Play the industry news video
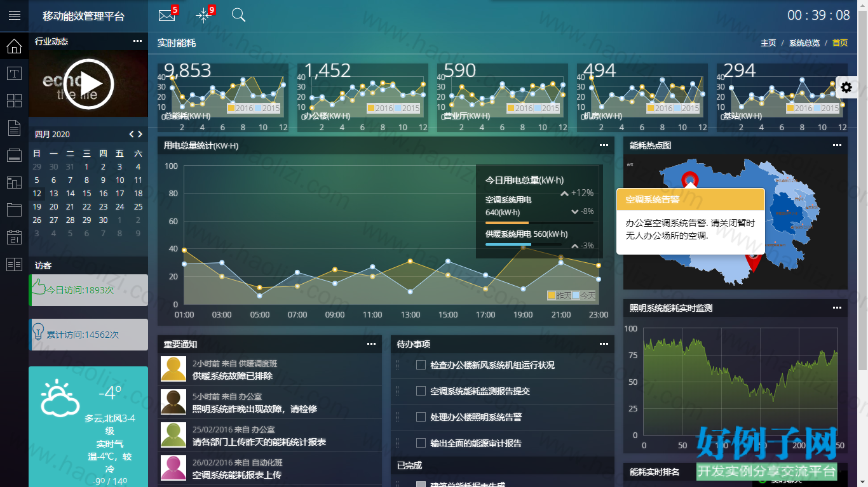868x487 pixels. click(x=88, y=84)
